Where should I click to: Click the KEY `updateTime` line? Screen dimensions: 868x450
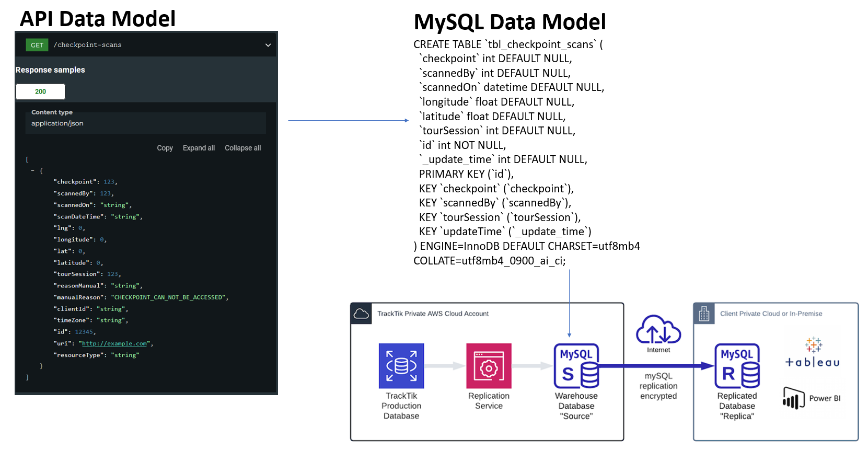[x=505, y=232]
